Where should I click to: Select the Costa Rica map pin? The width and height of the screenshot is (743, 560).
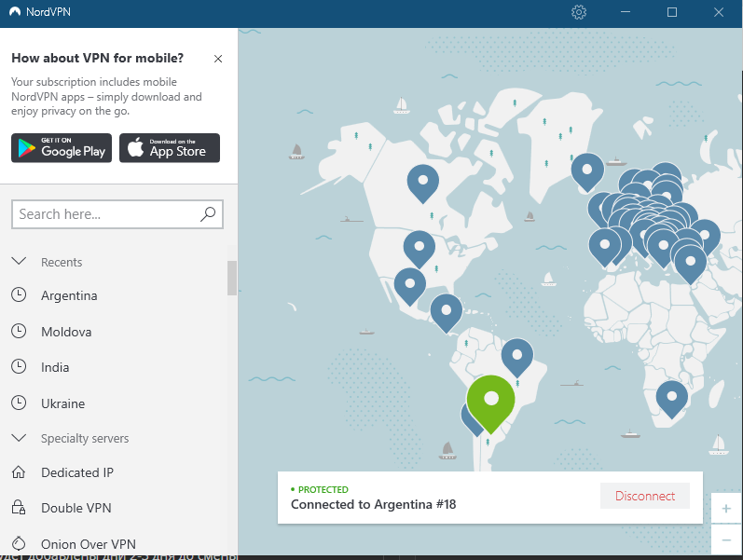click(x=446, y=313)
